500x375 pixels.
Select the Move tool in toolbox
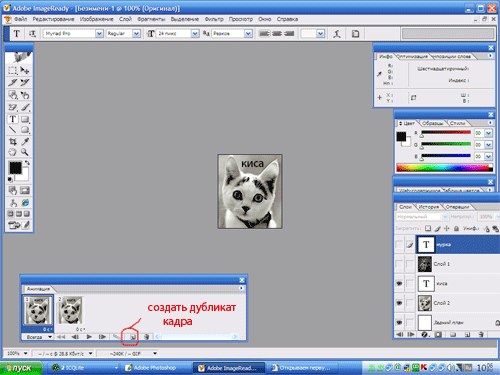pyautogui.click(x=25, y=71)
